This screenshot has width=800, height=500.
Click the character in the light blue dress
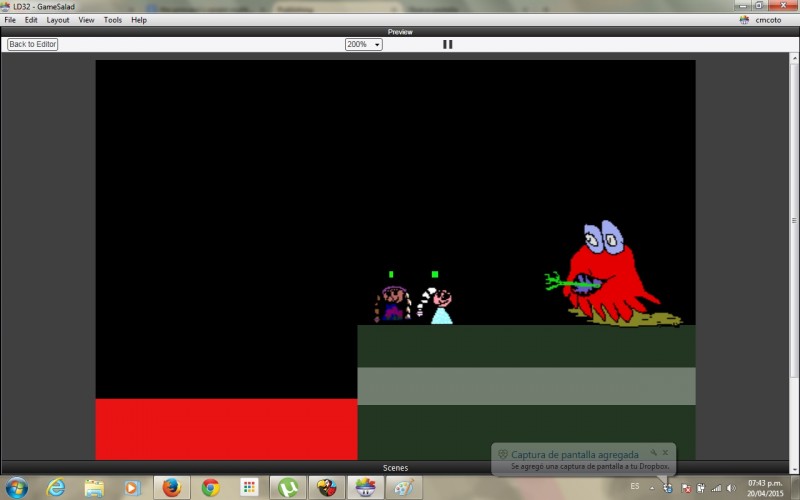[436, 305]
